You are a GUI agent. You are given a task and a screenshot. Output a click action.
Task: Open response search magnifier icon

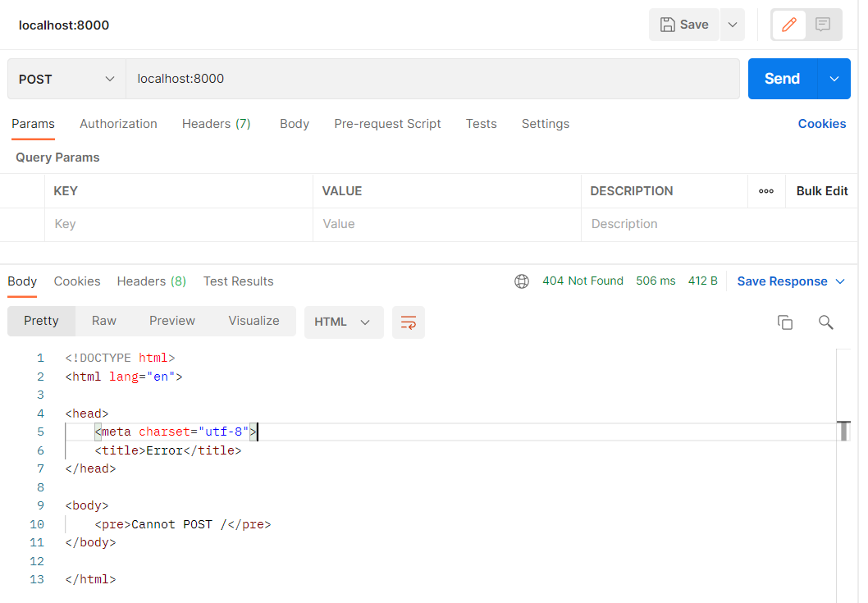pos(825,322)
